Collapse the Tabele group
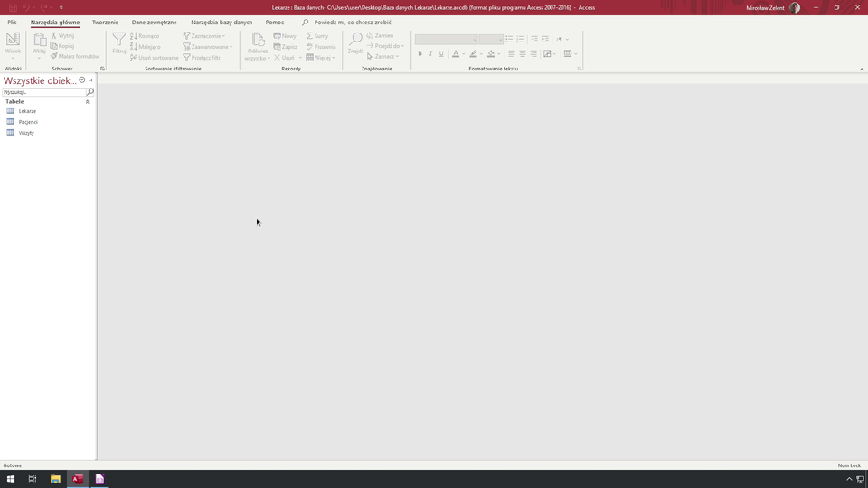This screenshot has width=868, height=488. coord(88,102)
